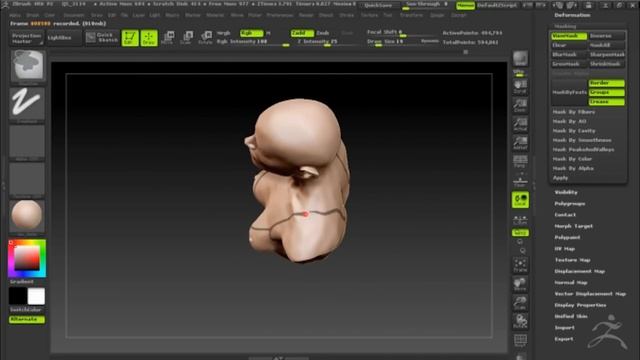Activate Edit mode button
Screen dimensions: 640x360
click(x=130, y=38)
